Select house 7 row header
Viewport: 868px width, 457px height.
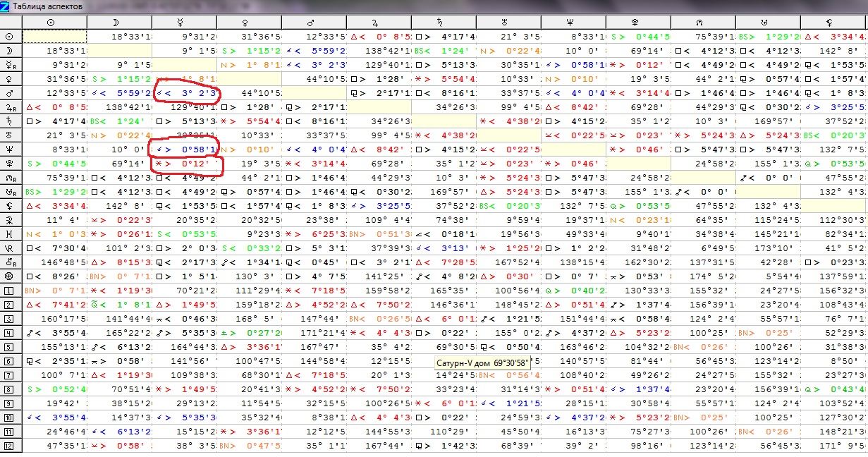coord(11,374)
